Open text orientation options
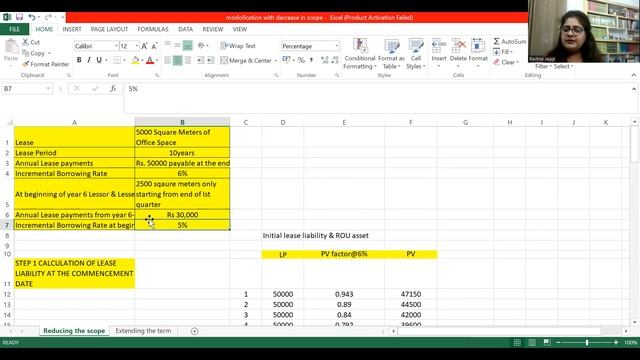640x360 pixels. tap(202, 45)
